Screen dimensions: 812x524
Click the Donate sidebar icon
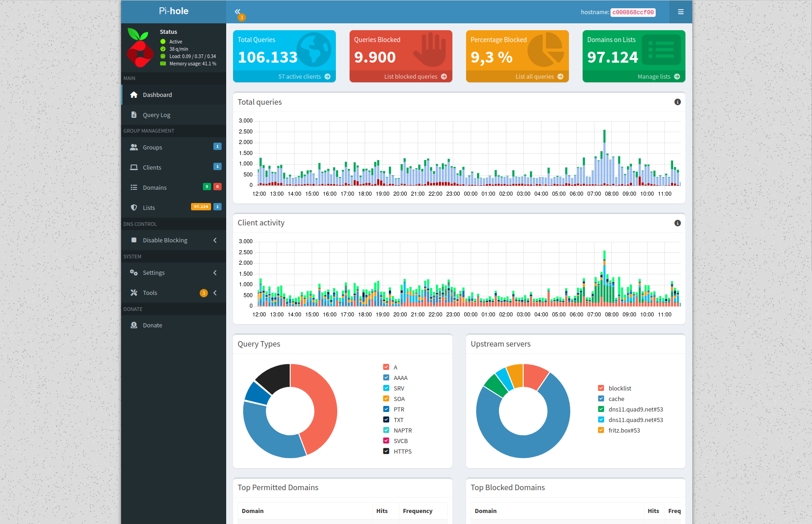(x=134, y=325)
